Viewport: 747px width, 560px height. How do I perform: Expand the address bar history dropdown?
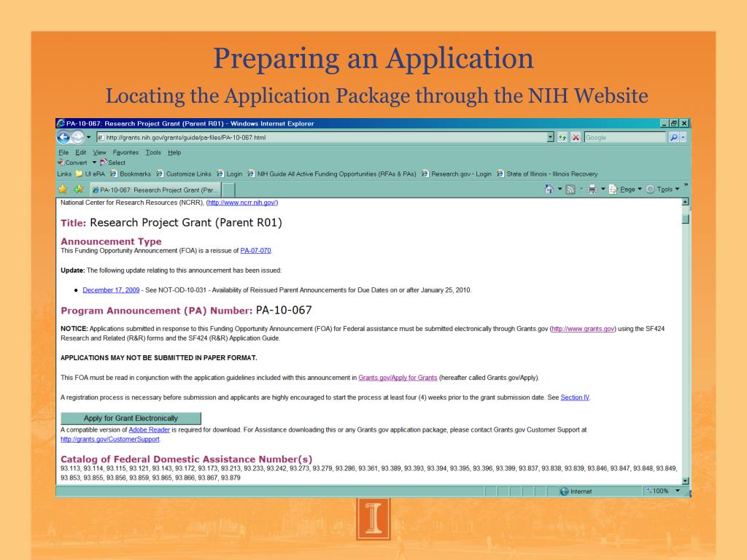[x=550, y=137]
